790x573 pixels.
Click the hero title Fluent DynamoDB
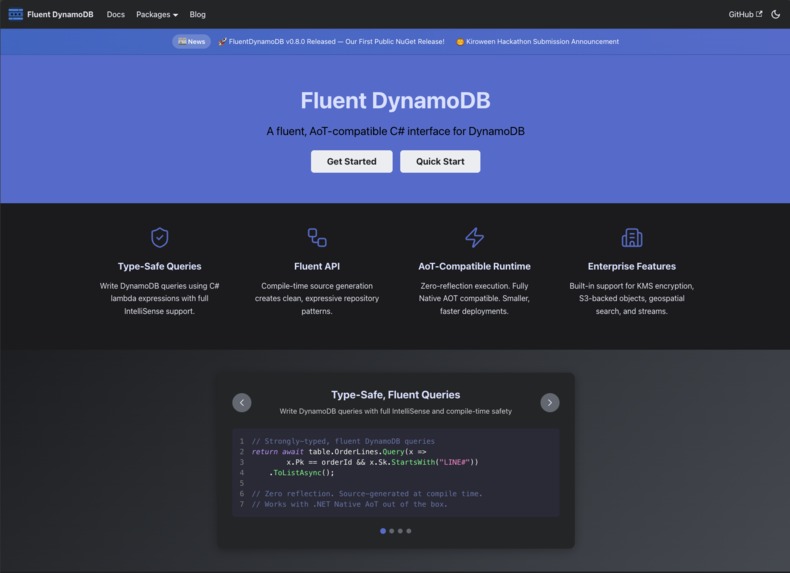396,100
